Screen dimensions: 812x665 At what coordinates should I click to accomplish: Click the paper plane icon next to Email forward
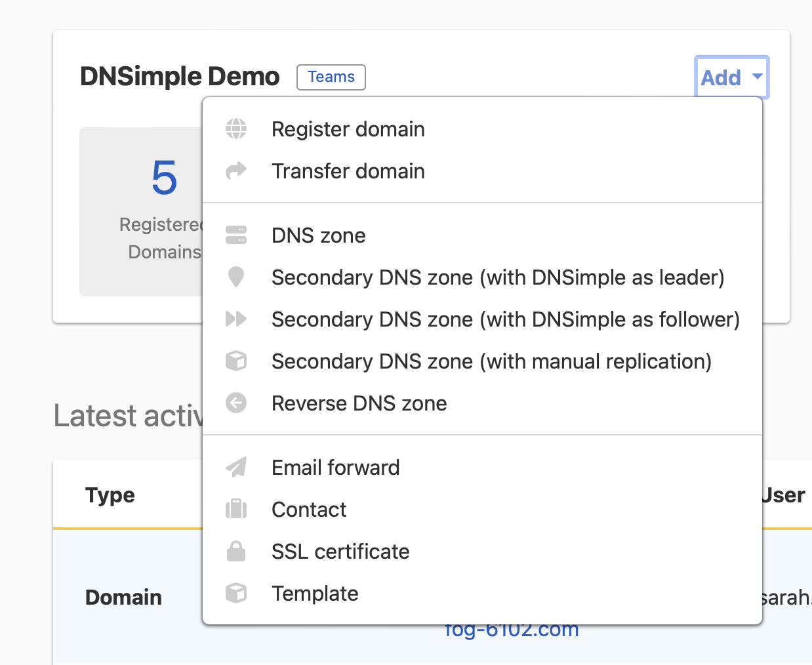click(235, 467)
